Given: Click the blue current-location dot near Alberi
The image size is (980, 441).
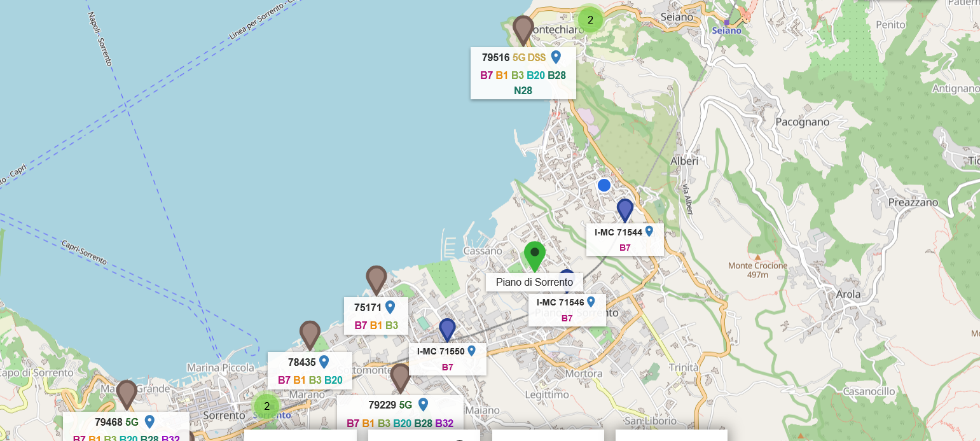Looking at the screenshot, I should tap(604, 185).
